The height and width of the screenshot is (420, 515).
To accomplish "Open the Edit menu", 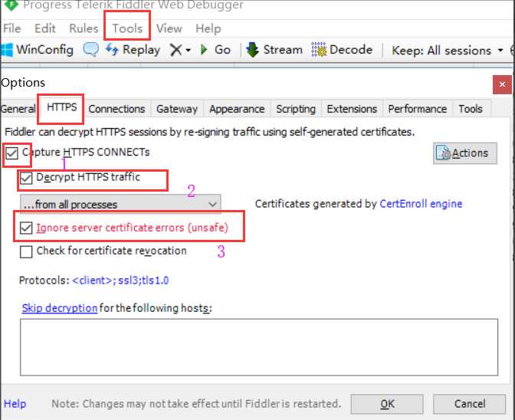I will click(45, 28).
